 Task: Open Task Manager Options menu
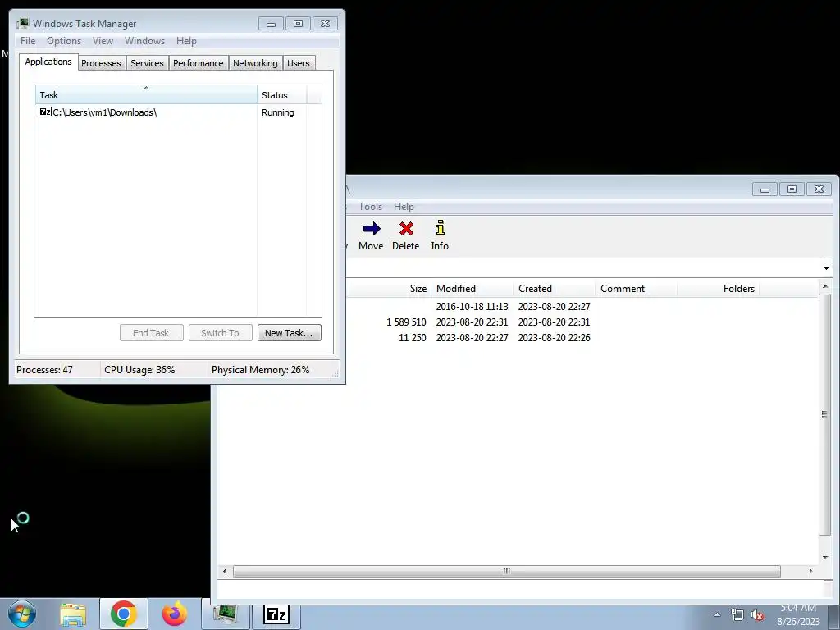64,41
